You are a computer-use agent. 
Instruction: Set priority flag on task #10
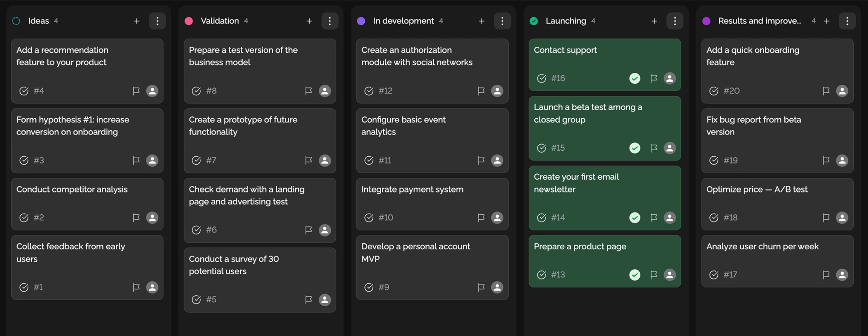point(481,218)
